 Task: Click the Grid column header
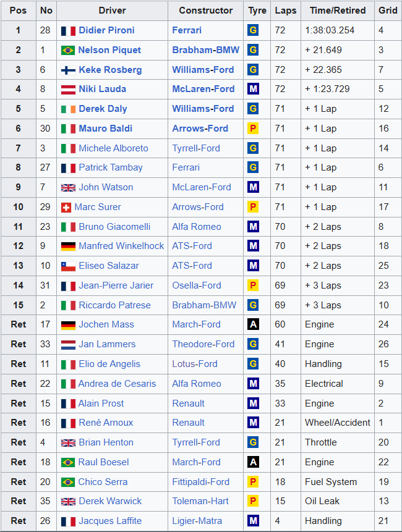(x=388, y=11)
